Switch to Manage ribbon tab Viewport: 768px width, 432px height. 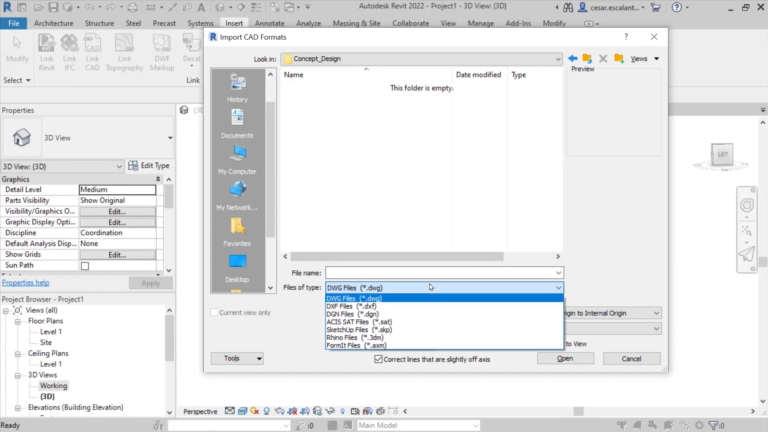click(480, 23)
